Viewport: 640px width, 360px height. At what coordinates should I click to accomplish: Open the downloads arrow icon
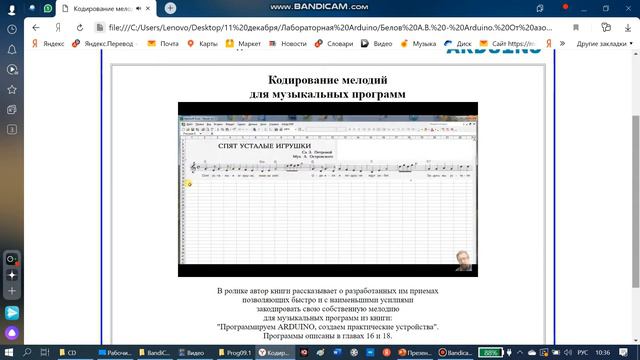(x=628, y=28)
